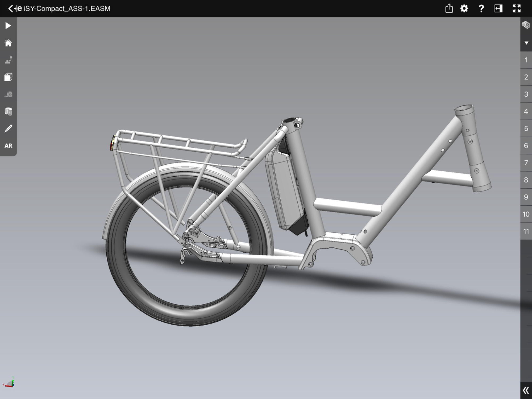The width and height of the screenshot is (532, 399).
Task: Select item 7 in the right panel
Action: click(x=526, y=163)
